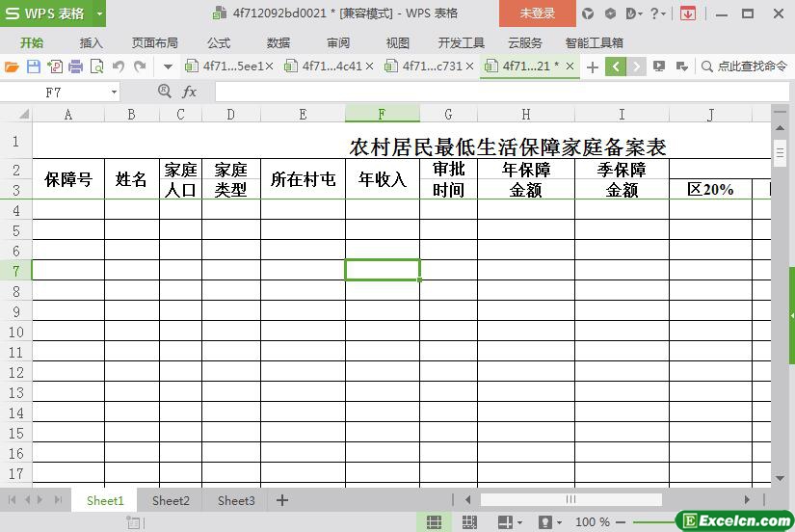Switch to page break preview view
Screen dimensions: 795x532
coord(469,521)
